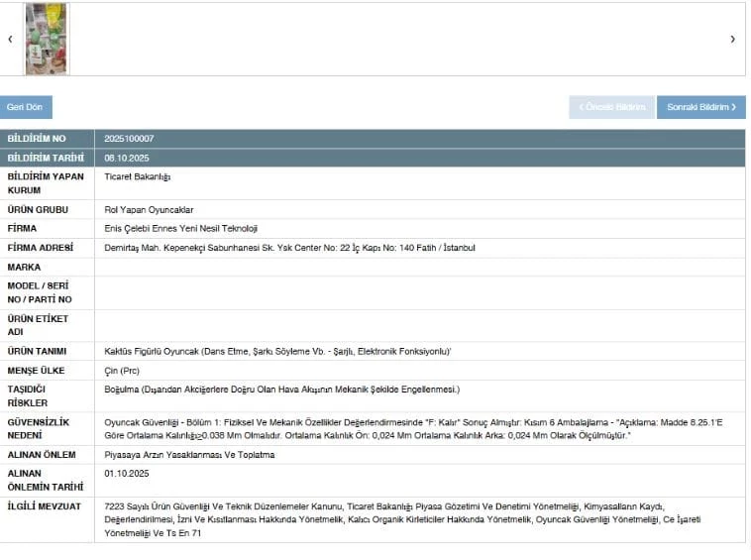Viewport: 751px width, 560px height.
Task: Click the BİLDİRİM NO header label
Action: point(37,139)
